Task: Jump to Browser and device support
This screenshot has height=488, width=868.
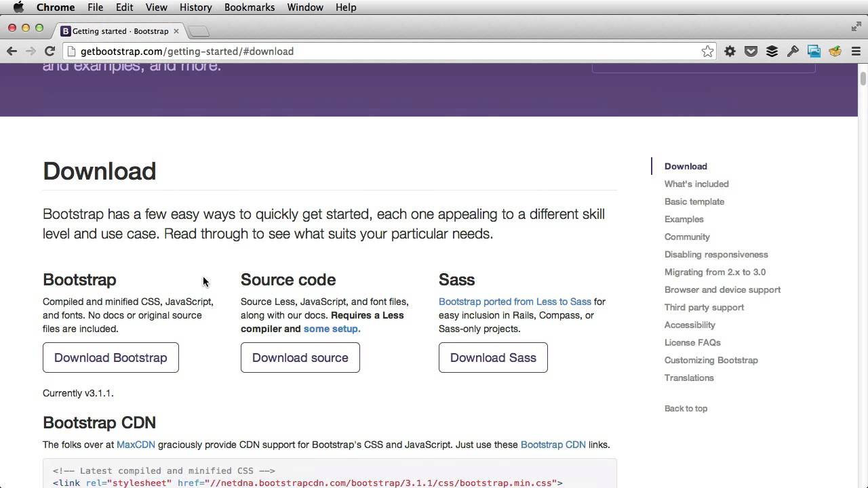Action: pyautogui.click(x=722, y=289)
